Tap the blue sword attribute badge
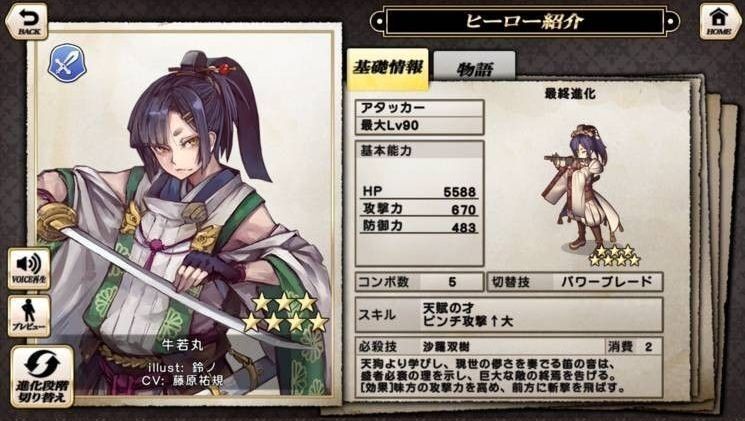The width and height of the screenshot is (745, 421). tap(67, 63)
